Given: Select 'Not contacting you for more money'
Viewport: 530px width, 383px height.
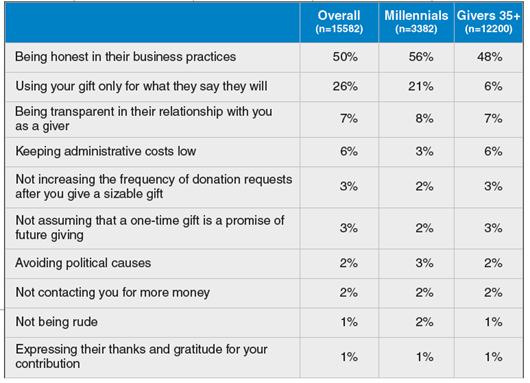Looking at the screenshot, I should 113,292.
